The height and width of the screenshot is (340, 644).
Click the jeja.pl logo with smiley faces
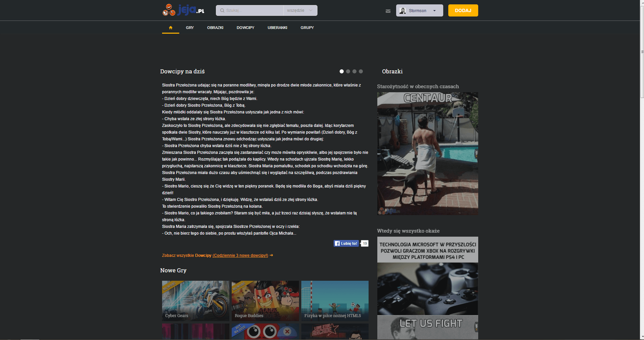pos(183,10)
